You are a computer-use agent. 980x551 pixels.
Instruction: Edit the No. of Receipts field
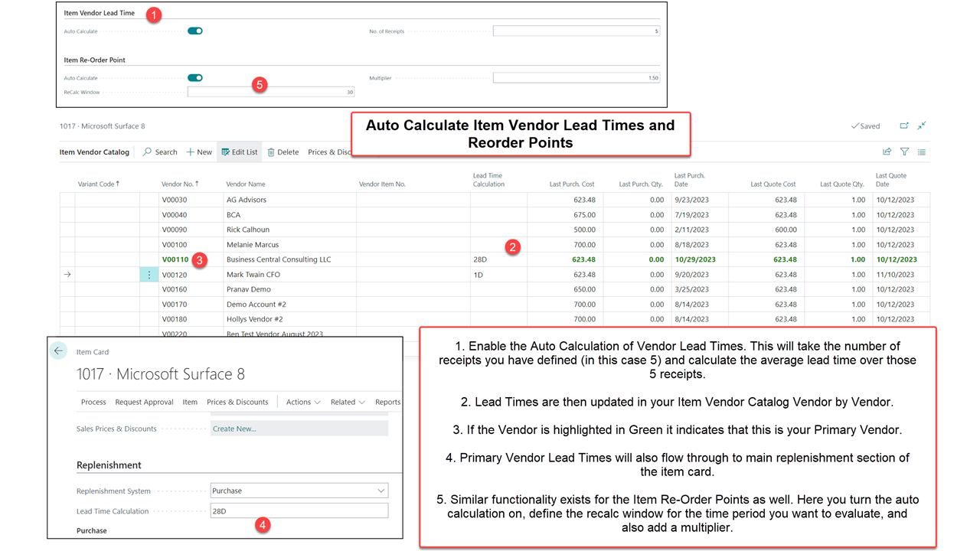(577, 31)
